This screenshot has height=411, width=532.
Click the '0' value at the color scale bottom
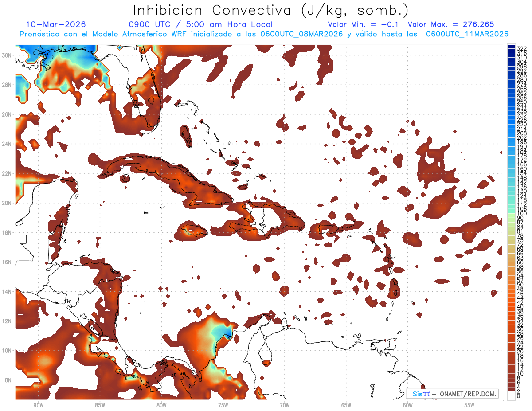[519, 396]
